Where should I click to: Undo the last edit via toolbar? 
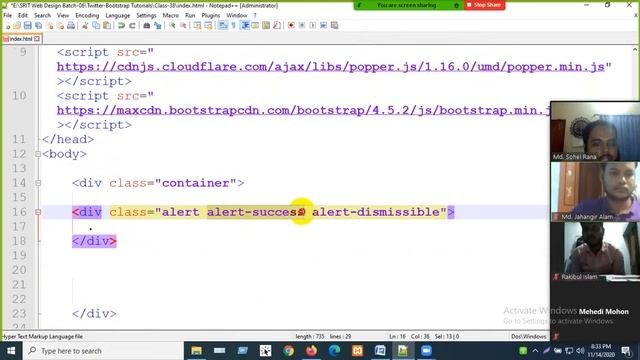click(x=121, y=25)
